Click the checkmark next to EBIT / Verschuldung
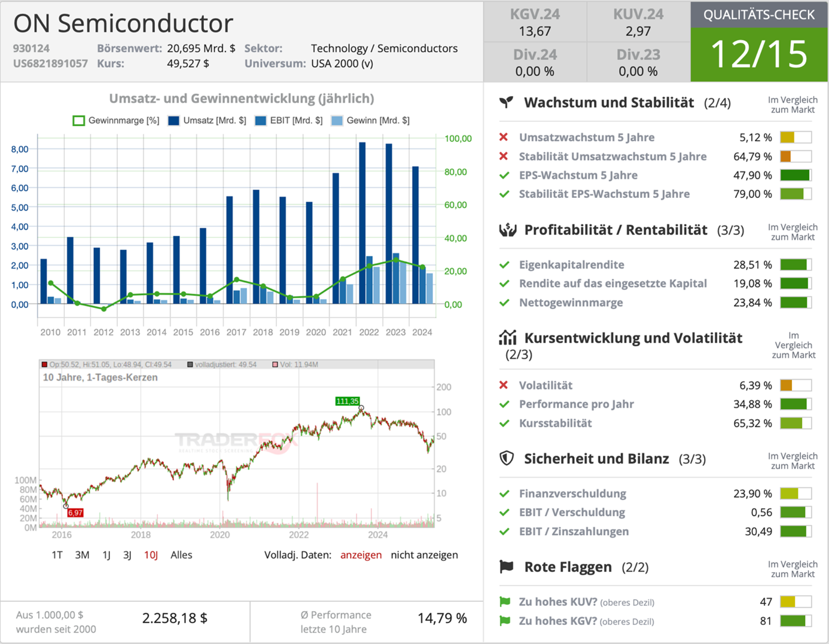Image resolution: width=829 pixels, height=644 pixels. click(504, 512)
